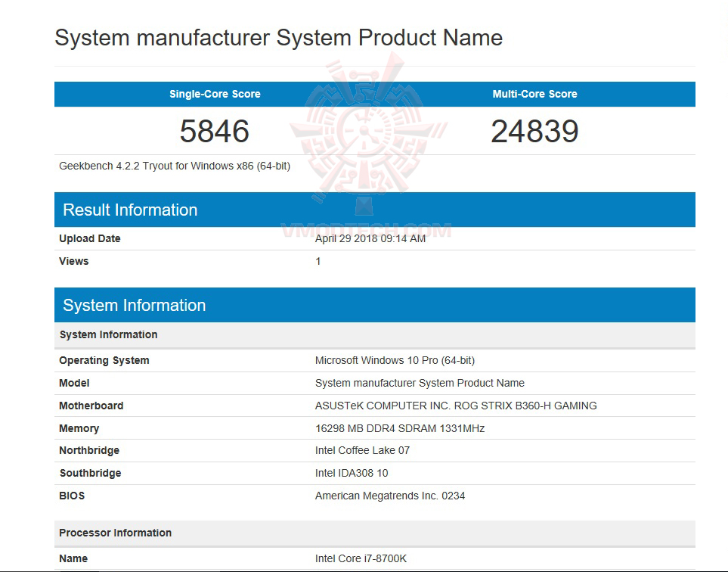Select ASUSTeK ROG STRIX B360-H GAMING value
The image size is (728, 572).
click(456, 406)
